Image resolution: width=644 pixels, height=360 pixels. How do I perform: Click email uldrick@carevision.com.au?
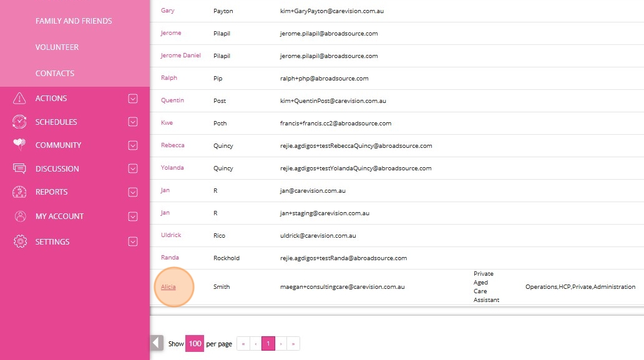pos(318,236)
